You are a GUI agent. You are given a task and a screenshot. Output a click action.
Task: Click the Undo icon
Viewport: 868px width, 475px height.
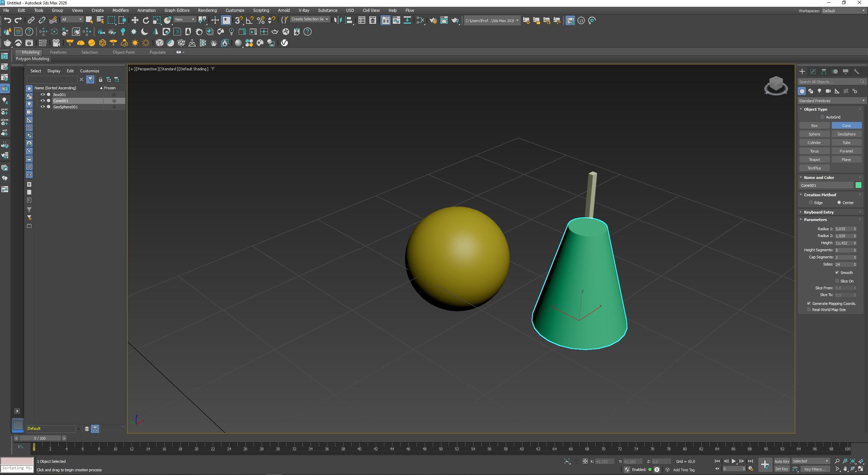8,20
